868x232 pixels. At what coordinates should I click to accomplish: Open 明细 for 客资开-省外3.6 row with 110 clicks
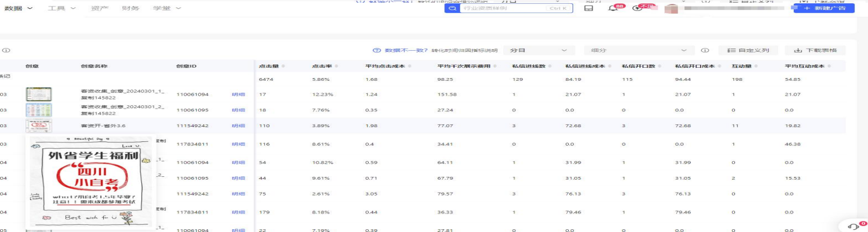click(238, 126)
